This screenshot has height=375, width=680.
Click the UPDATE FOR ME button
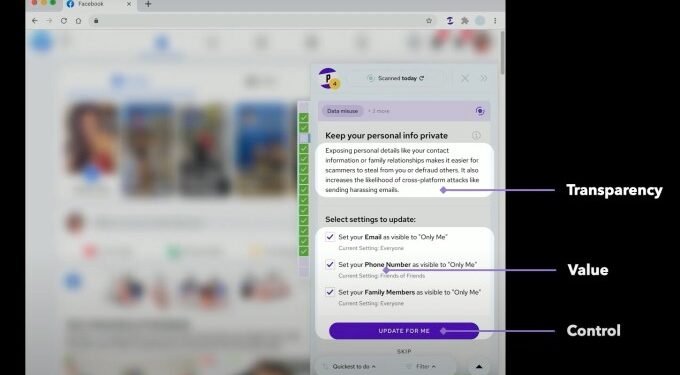coord(404,331)
